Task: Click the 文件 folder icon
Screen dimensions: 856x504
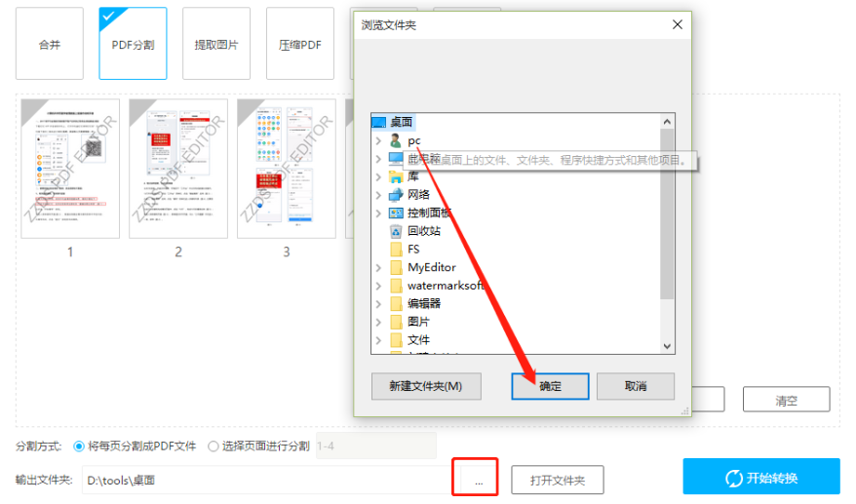Action: point(397,340)
